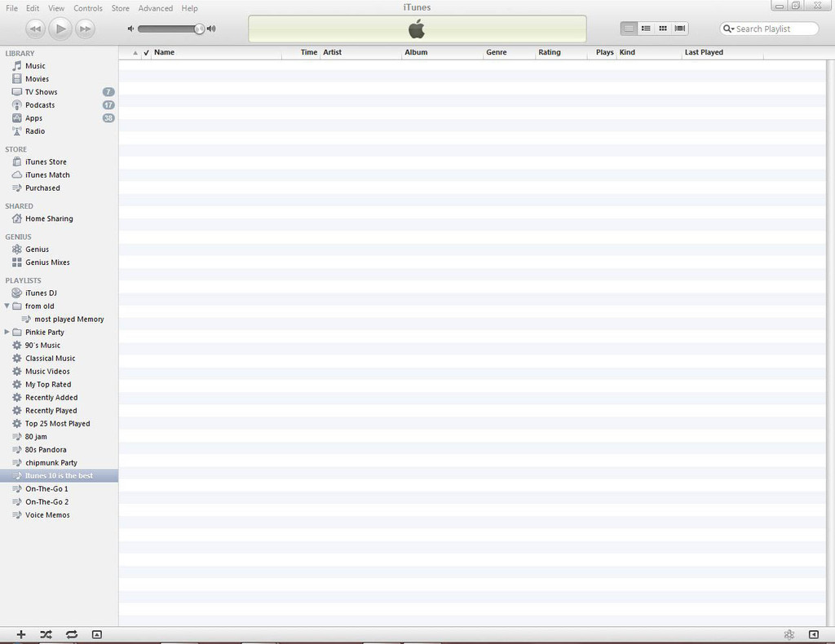This screenshot has height=644, width=835.
Task: Click the Previous track button
Action: pos(35,29)
